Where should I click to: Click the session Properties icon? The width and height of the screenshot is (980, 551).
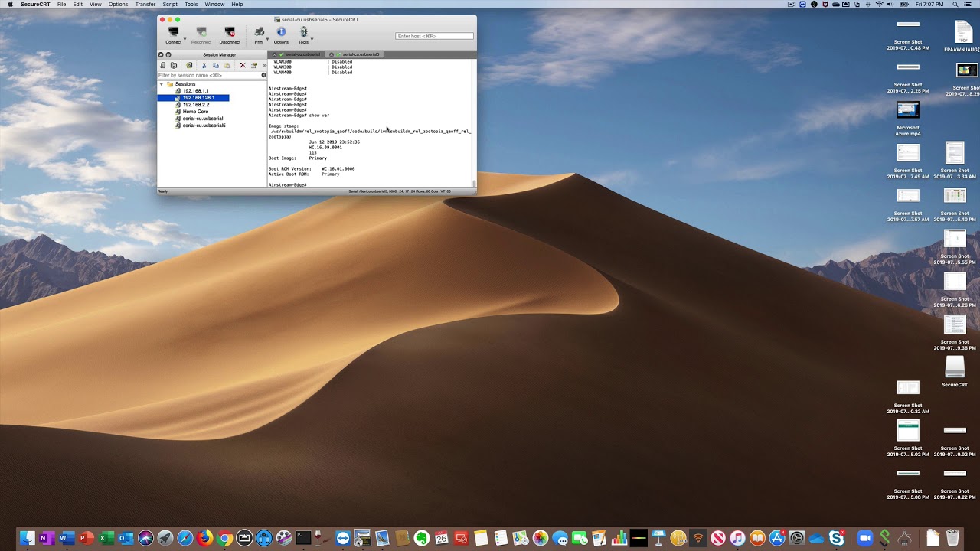[x=254, y=65]
